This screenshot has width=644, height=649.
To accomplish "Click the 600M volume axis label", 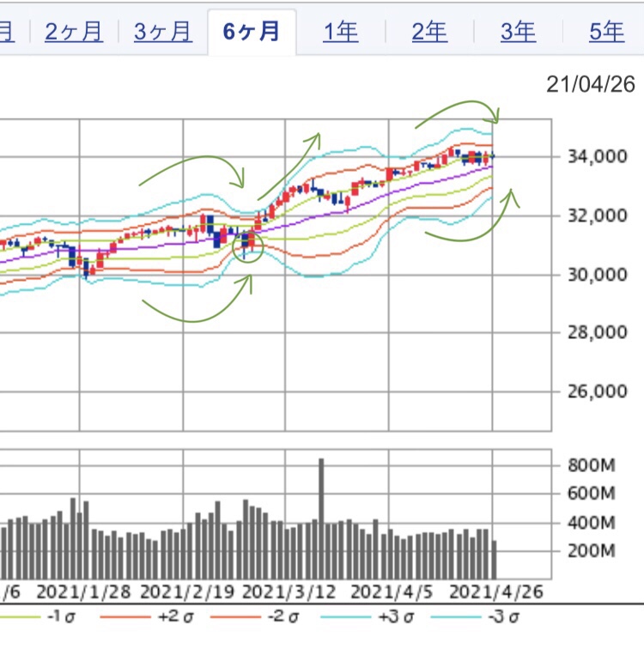I will point(592,494).
